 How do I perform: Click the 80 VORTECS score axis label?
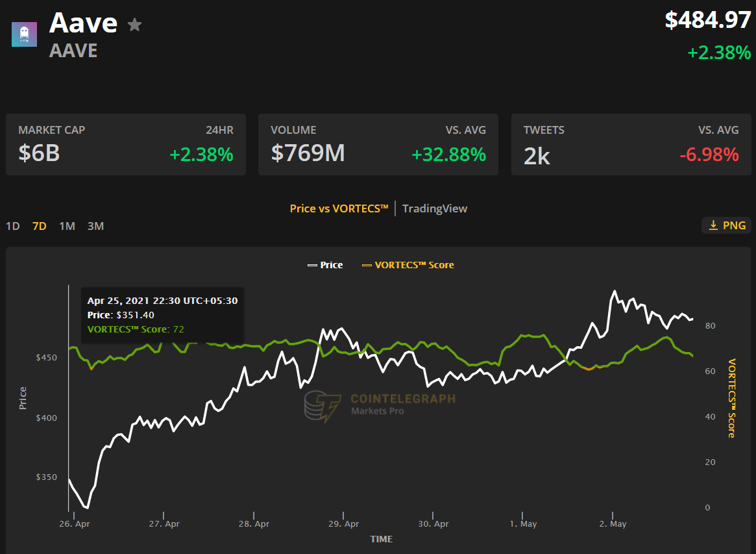tap(710, 326)
